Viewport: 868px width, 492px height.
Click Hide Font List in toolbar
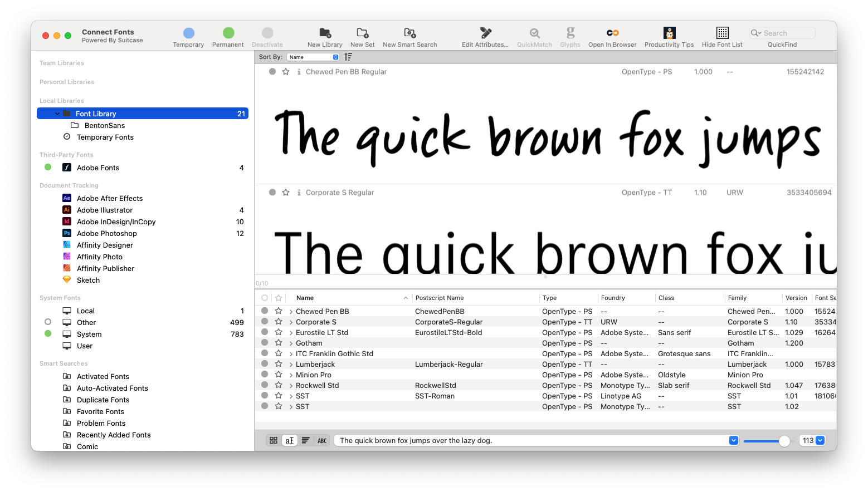722,33
